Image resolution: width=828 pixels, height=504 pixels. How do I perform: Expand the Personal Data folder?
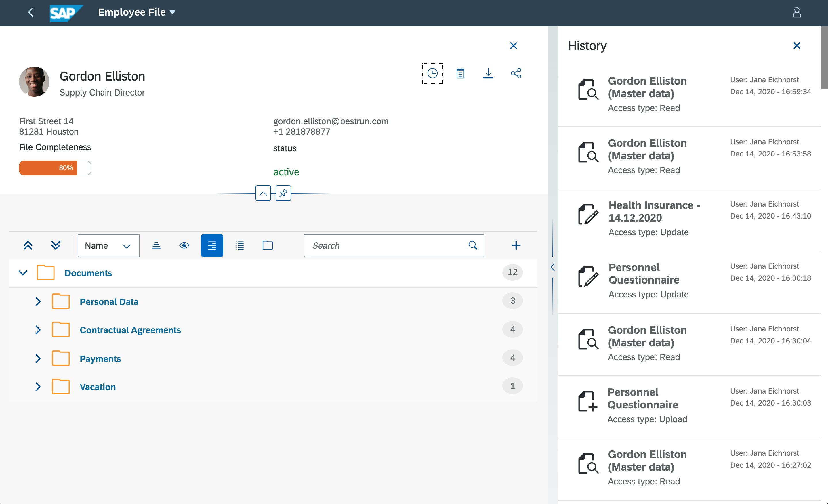coord(38,301)
